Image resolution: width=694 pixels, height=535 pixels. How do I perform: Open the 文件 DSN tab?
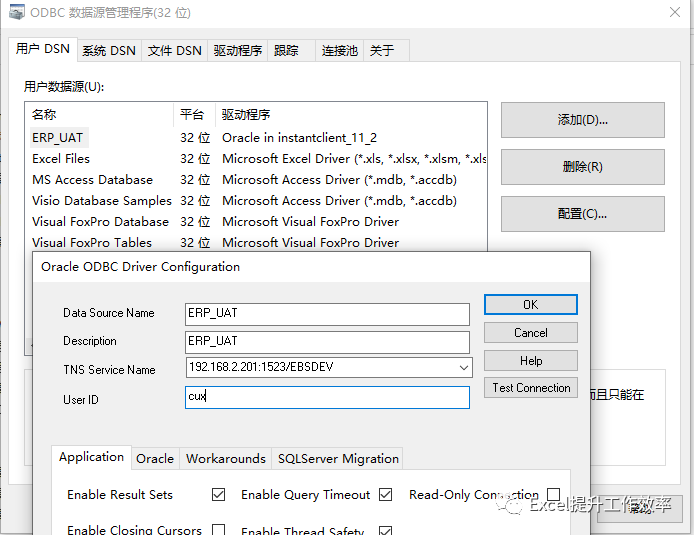tap(174, 51)
